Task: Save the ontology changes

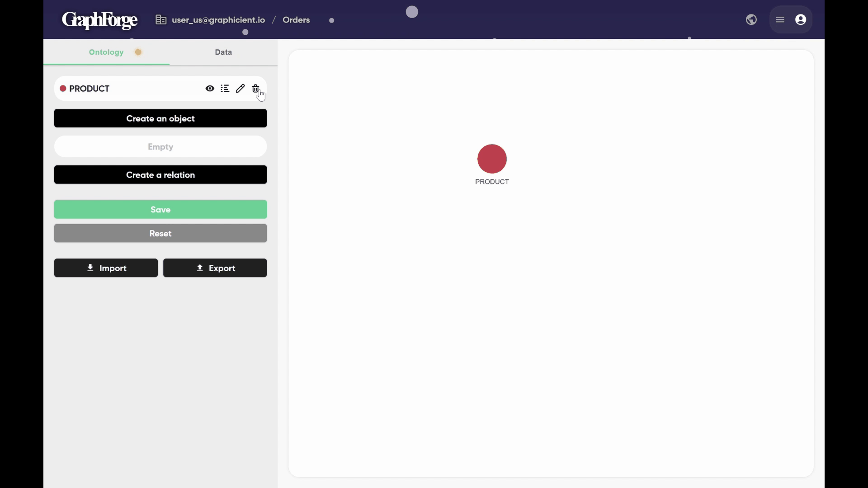Action: (160, 210)
